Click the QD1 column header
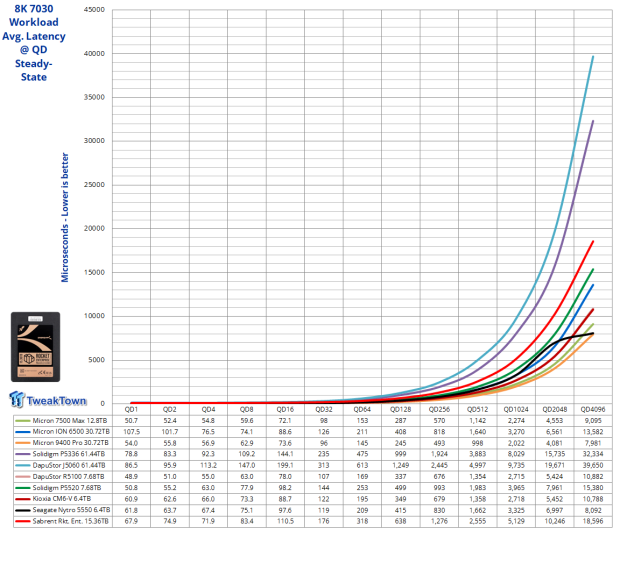This screenshot has width=620, height=568. pyautogui.click(x=131, y=409)
